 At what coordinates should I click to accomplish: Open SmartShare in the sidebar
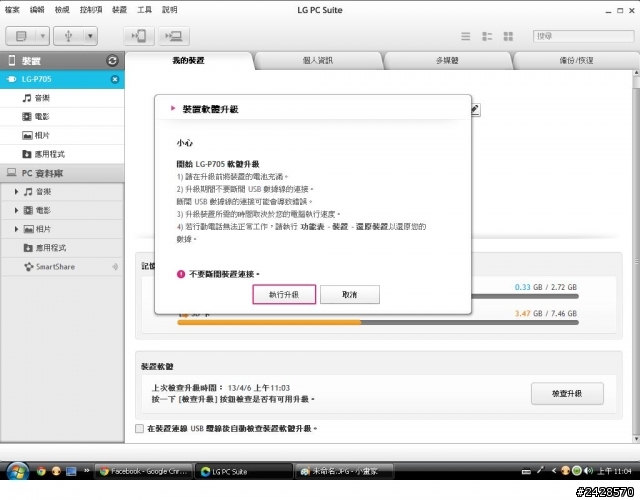pyautogui.click(x=62, y=267)
